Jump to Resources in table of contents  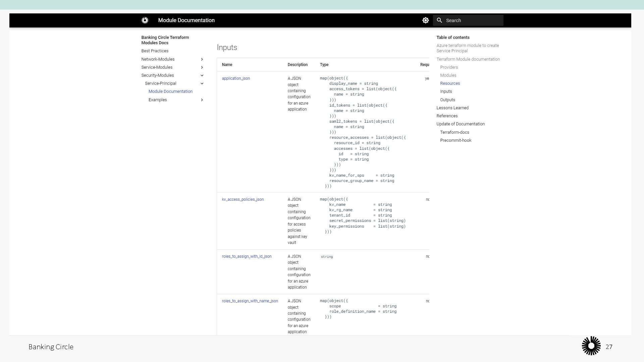[x=450, y=83]
